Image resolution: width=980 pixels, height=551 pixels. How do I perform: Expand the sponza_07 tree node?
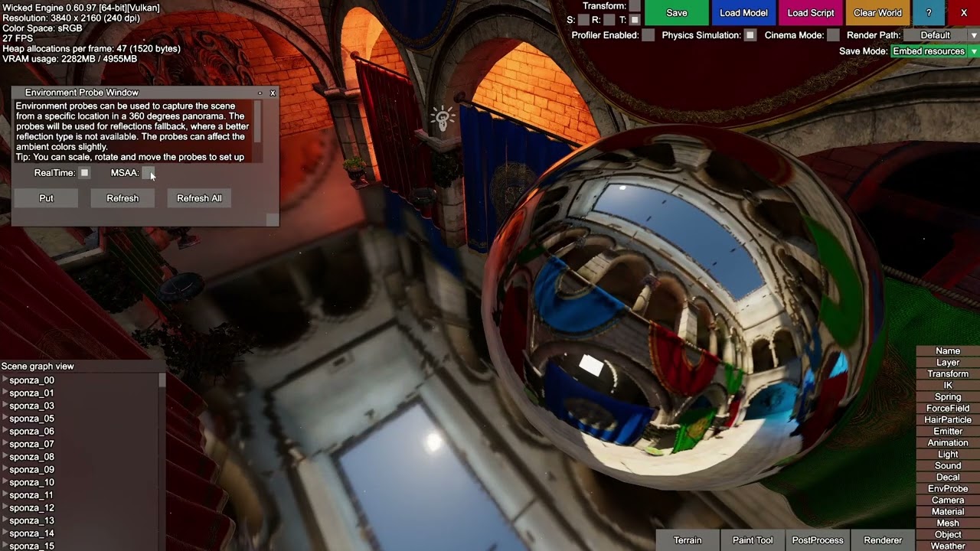[x=5, y=444]
